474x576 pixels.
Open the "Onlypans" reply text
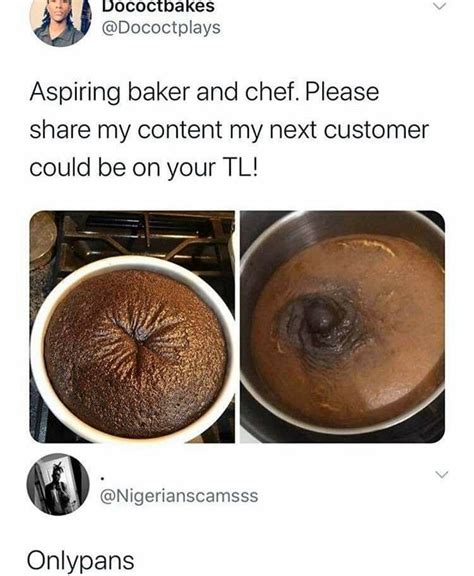(x=80, y=561)
